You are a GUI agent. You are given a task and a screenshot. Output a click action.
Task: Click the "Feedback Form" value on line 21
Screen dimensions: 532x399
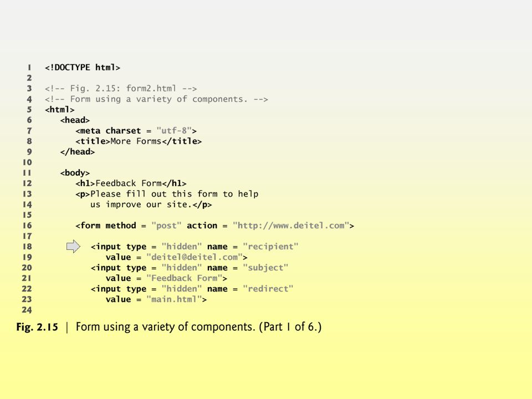coord(184,278)
